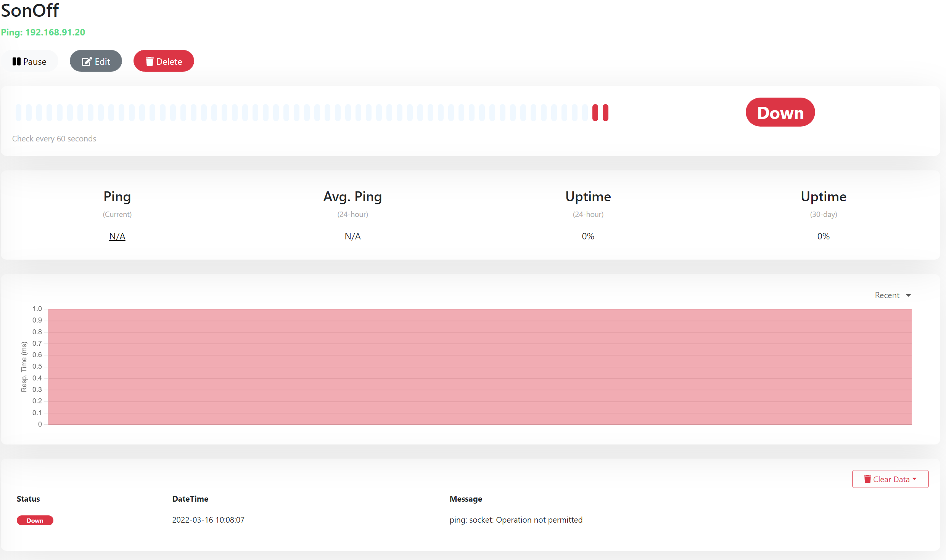Click the pause icon in the Pause button
The image size is (946, 560).
17,61
